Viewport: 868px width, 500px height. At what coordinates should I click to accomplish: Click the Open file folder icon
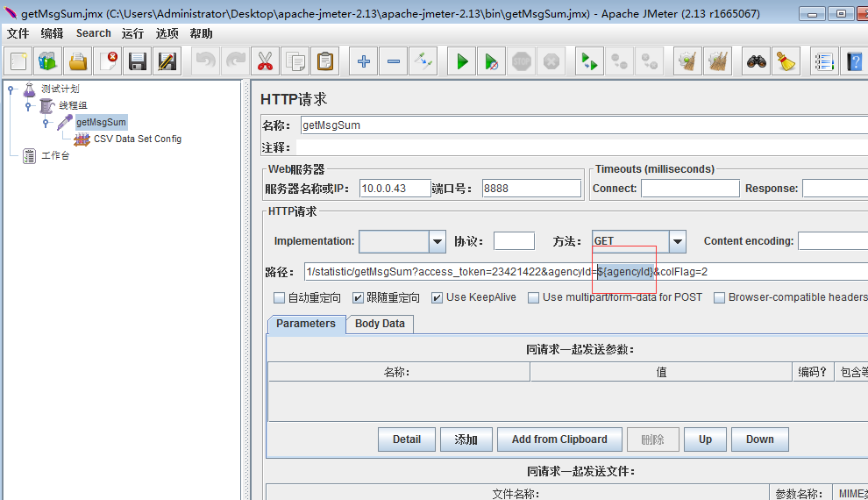78,61
